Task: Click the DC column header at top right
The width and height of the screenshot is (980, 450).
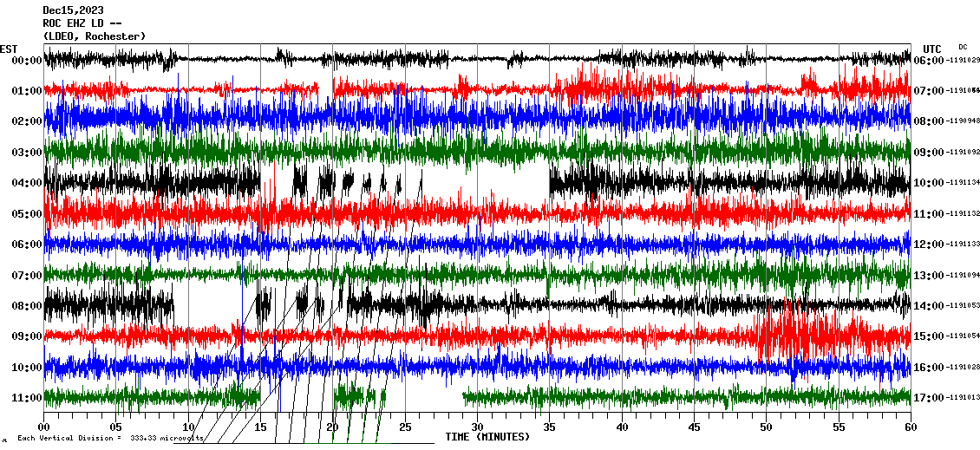Action: tap(963, 47)
